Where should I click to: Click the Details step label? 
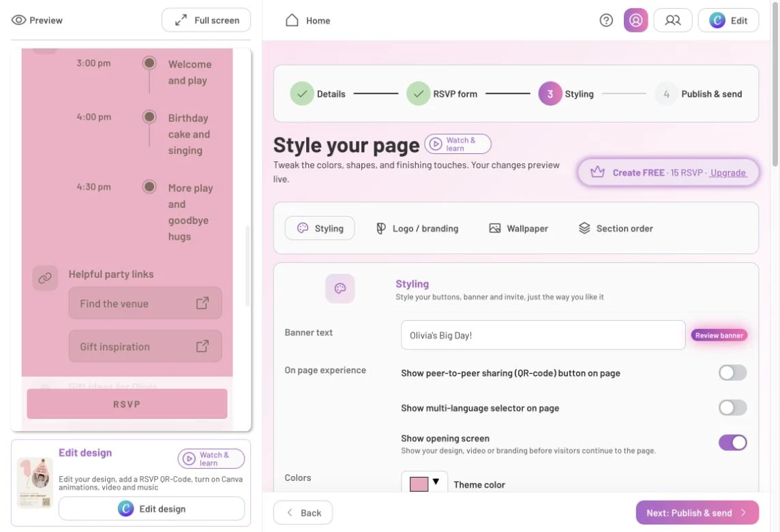click(331, 94)
